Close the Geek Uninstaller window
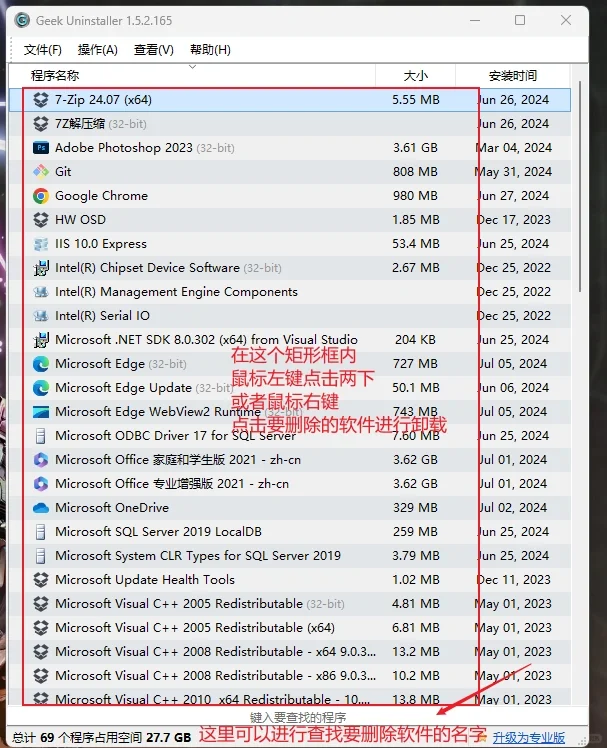Image resolution: width=607 pixels, height=748 pixels. click(x=566, y=20)
